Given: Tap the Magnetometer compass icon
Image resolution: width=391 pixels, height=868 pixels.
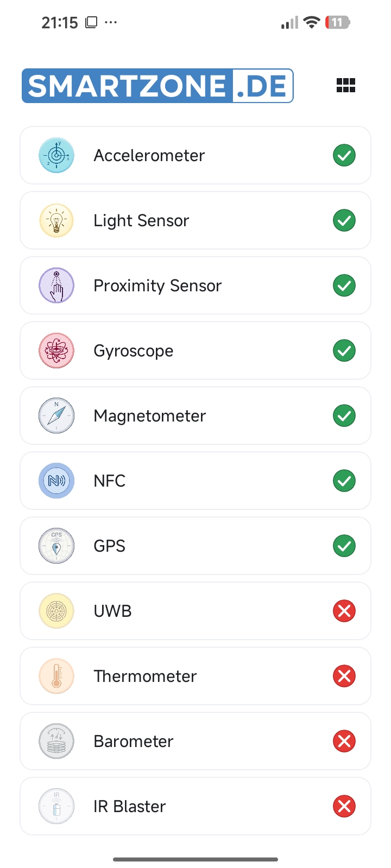Looking at the screenshot, I should coord(56,416).
